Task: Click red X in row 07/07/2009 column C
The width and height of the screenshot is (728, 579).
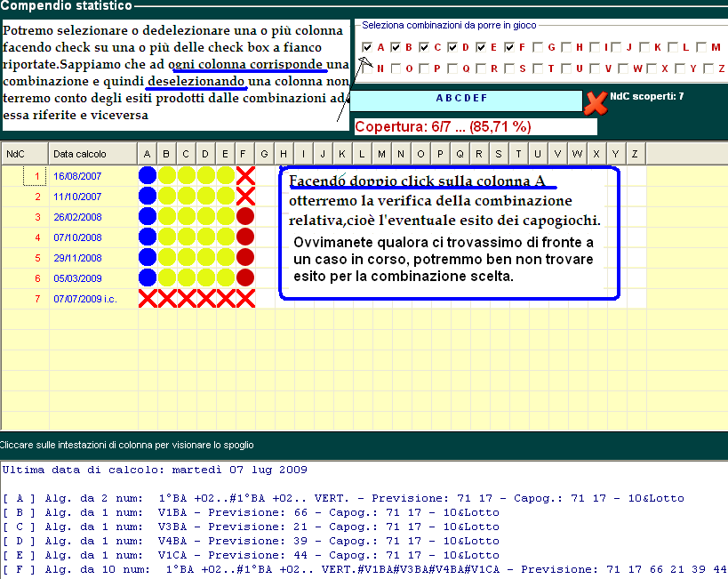Action: pyautogui.click(x=187, y=298)
